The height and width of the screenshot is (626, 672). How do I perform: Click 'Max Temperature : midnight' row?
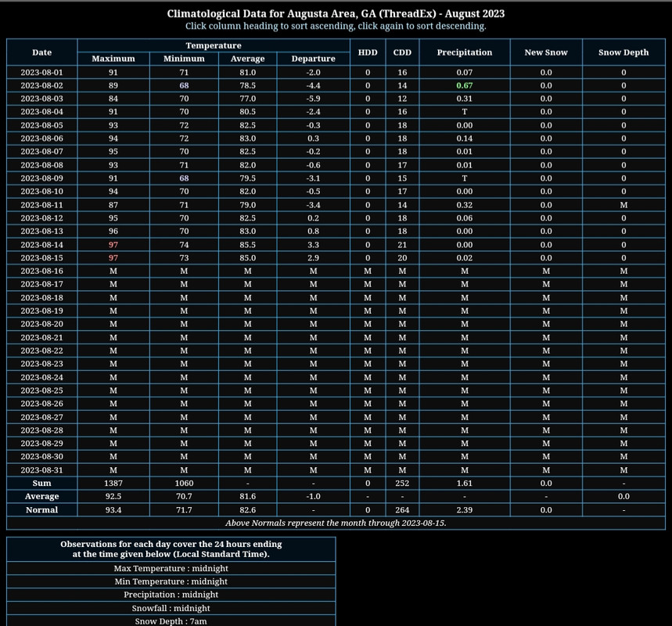point(171,569)
